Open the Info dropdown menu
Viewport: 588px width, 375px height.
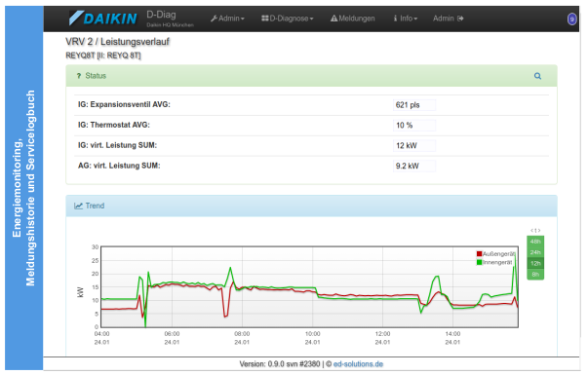(406, 19)
